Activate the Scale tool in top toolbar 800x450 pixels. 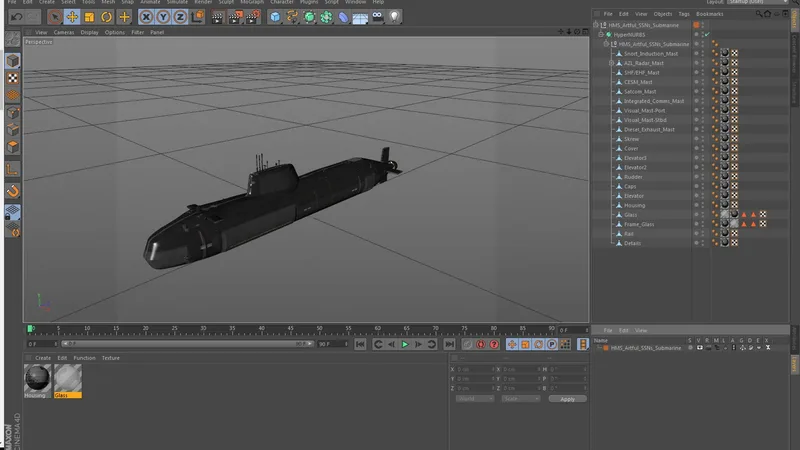[89, 17]
